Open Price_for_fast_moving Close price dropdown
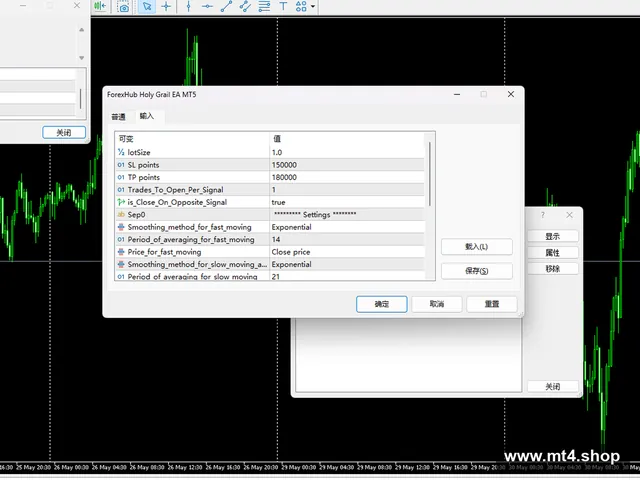Screen dimensions: 640x480 (x=347, y=252)
